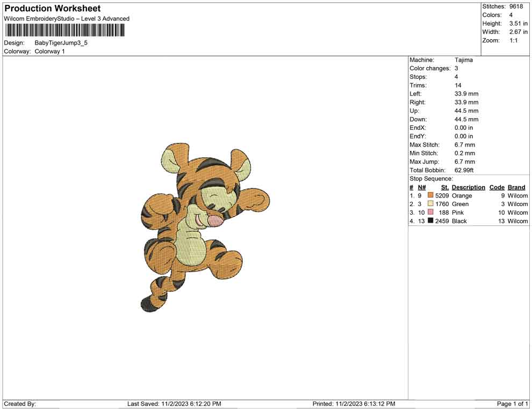This screenshot has width=532, height=409.
Task: Click the Total Bobbin value '62.99ft'
Action: tap(464, 170)
